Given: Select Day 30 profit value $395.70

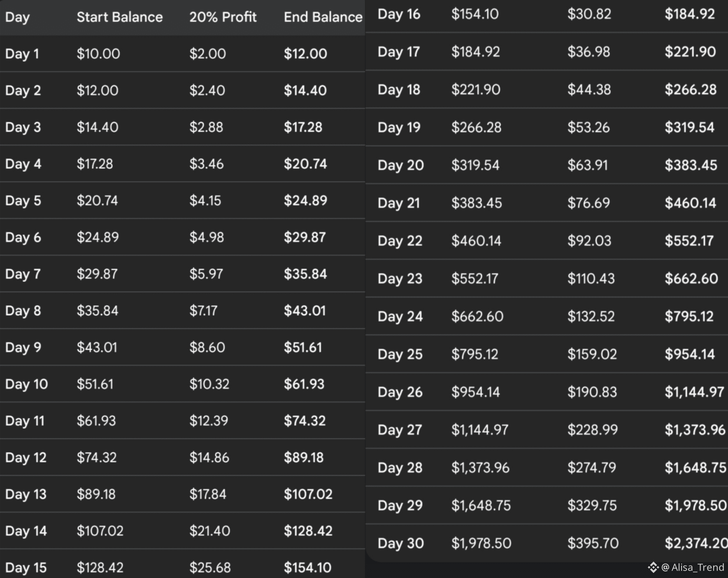Looking at the screenshot, I should pyautogui.click(x=593, y=543).
